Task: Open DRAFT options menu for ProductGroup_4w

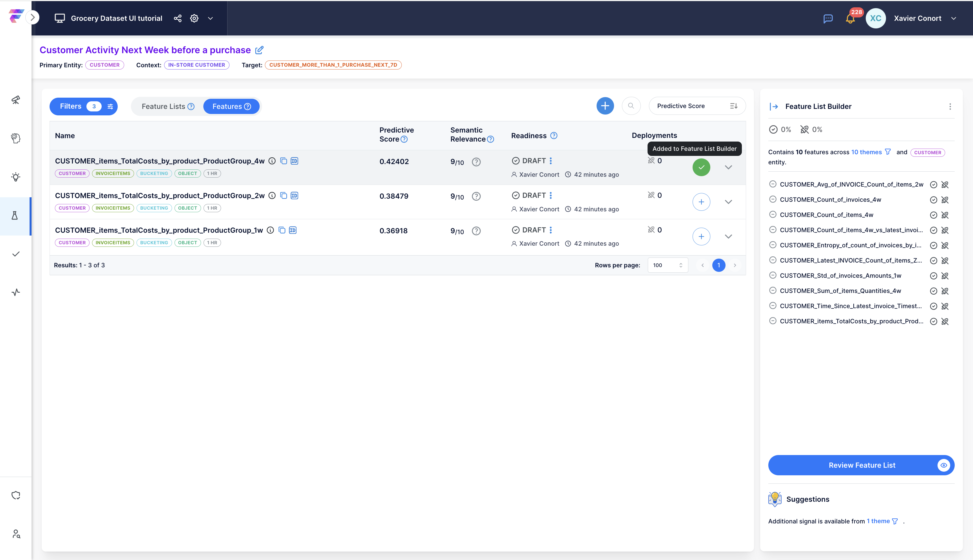Action: [x=551, y=161]
